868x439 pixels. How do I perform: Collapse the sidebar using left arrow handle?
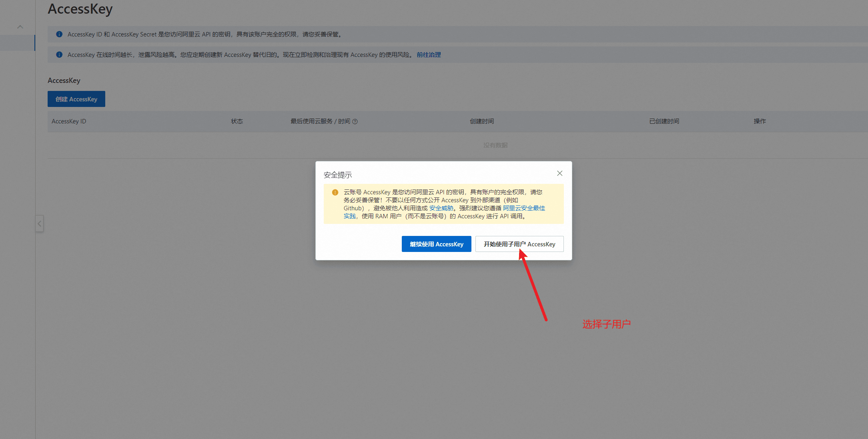tap(40, 224)
